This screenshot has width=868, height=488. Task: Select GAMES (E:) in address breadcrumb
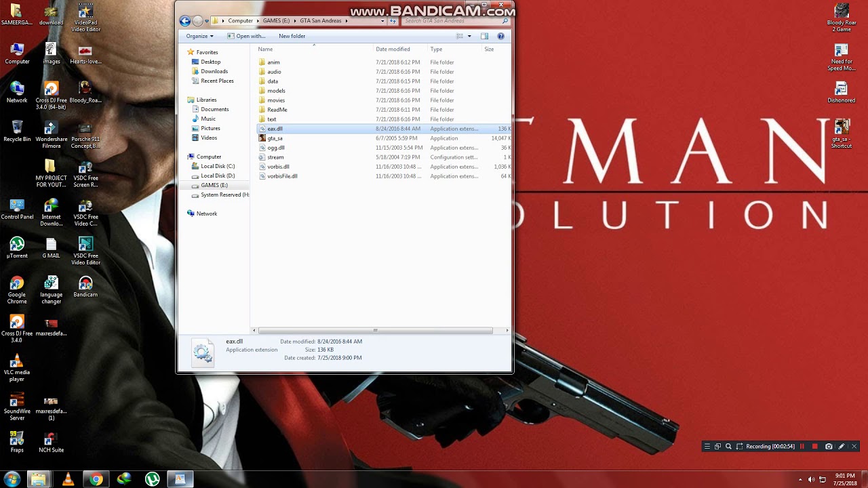click(x=276, y=21)
